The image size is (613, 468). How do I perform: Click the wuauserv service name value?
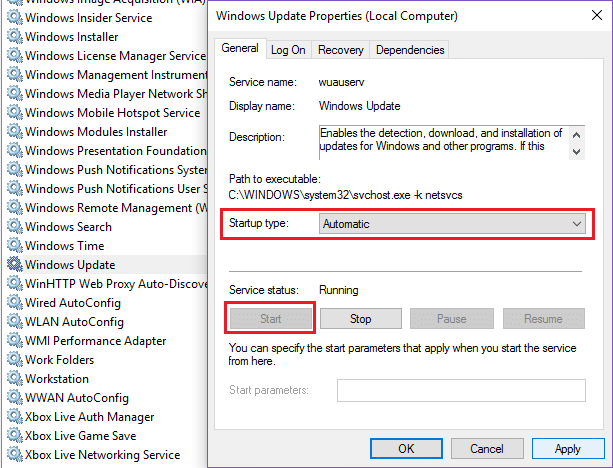pos(342,82)
